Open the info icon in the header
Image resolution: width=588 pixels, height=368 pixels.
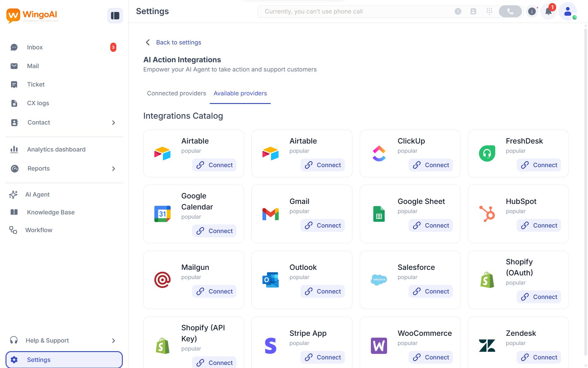point(532,12)
